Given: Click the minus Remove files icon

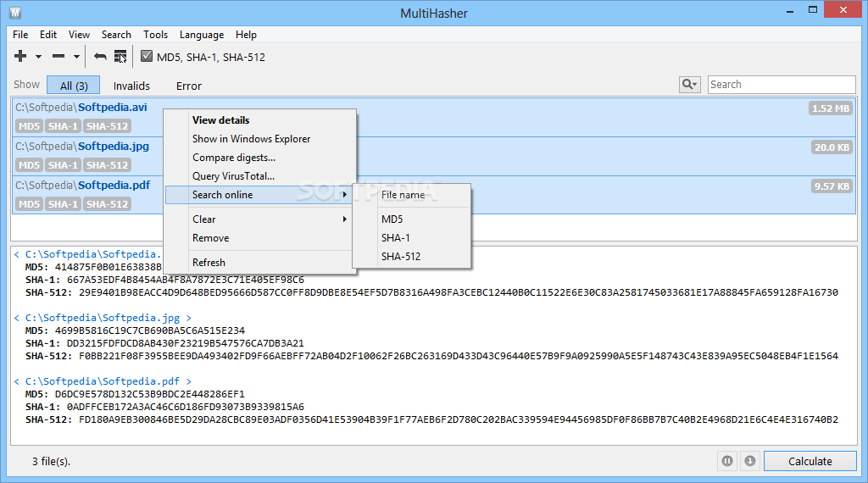Looking at the screenshot, I should coord(58,56).
